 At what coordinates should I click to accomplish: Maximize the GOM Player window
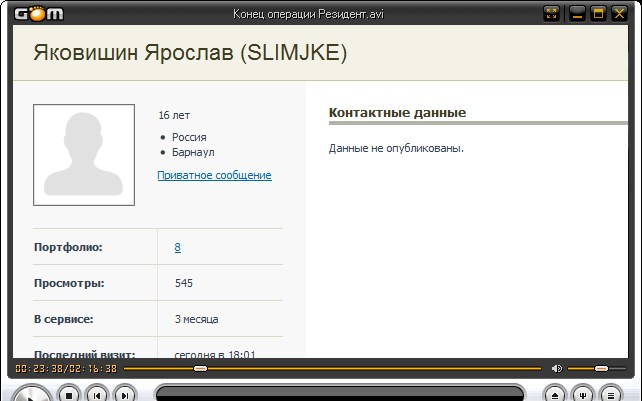[x=599, y=13]
